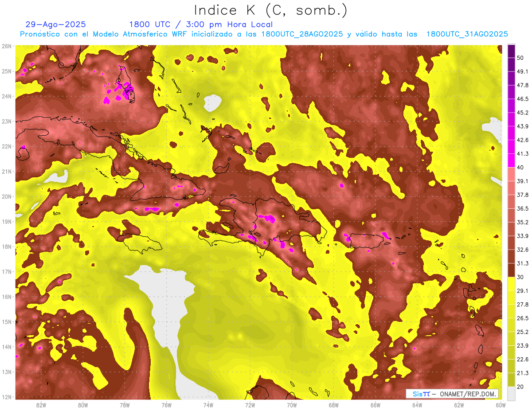Click the 32.6 value on color scale

point(522,250)
